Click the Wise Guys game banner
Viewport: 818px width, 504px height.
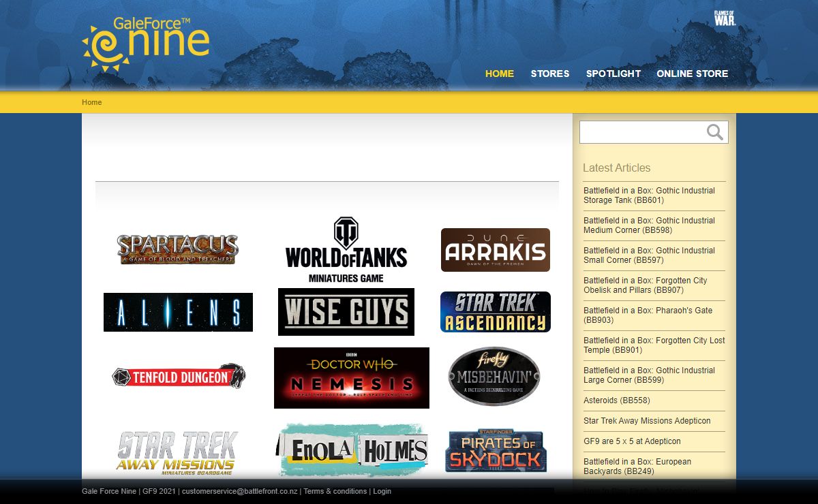click(x=346, y=312)
